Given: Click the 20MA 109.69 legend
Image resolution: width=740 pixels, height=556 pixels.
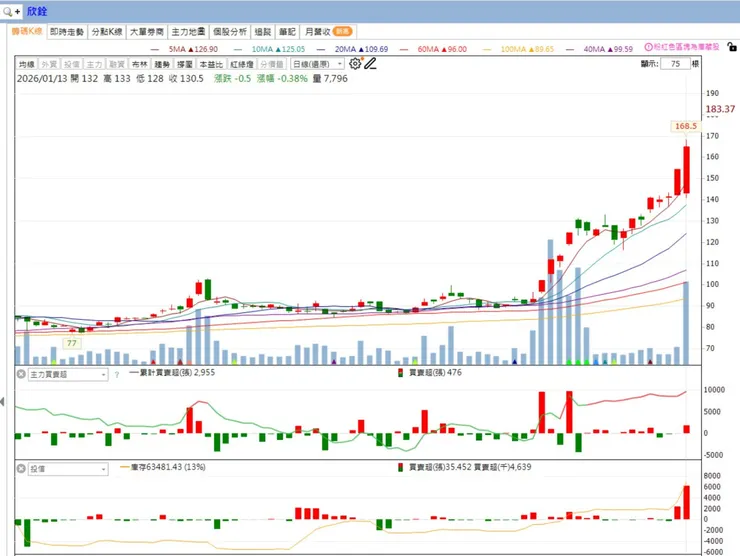Looking at the screenshot, I should click(353, 49).
